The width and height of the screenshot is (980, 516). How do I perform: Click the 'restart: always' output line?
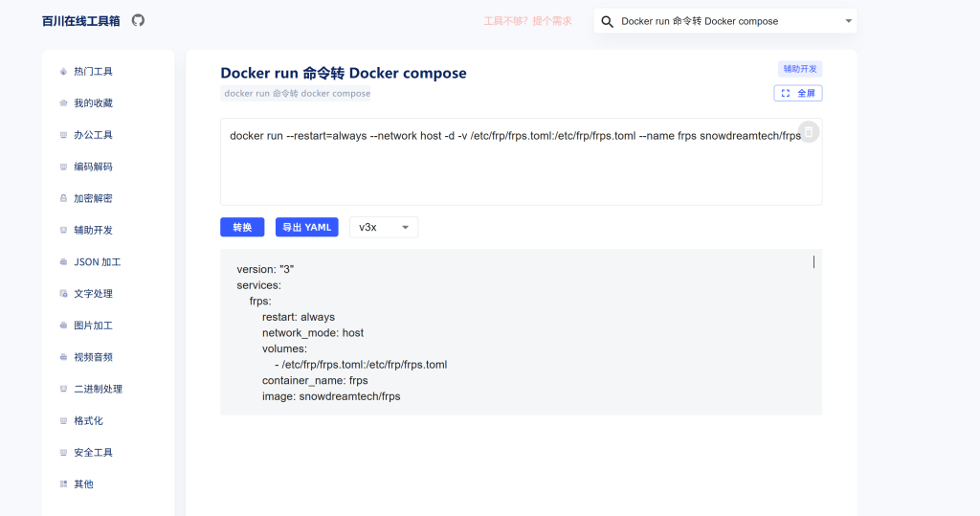point(299,317)
